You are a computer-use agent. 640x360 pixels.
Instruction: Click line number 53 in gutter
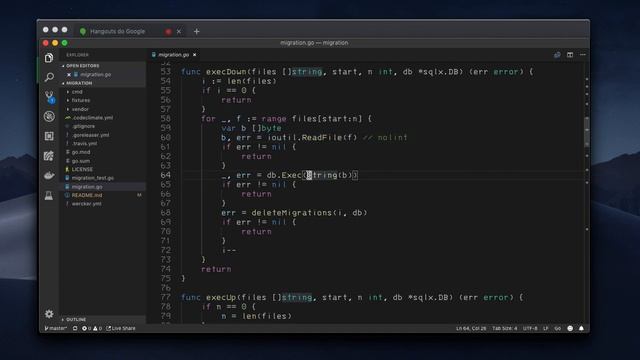coord(165,72)
